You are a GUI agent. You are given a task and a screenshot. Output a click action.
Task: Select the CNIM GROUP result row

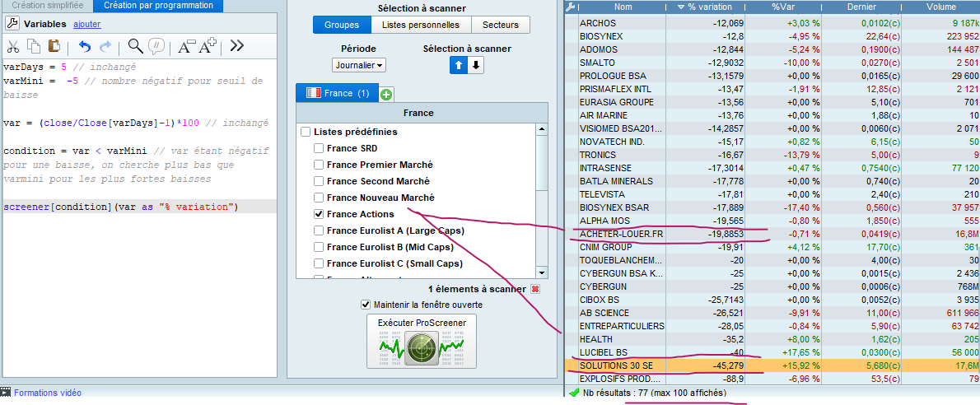(x=772, y=247)
